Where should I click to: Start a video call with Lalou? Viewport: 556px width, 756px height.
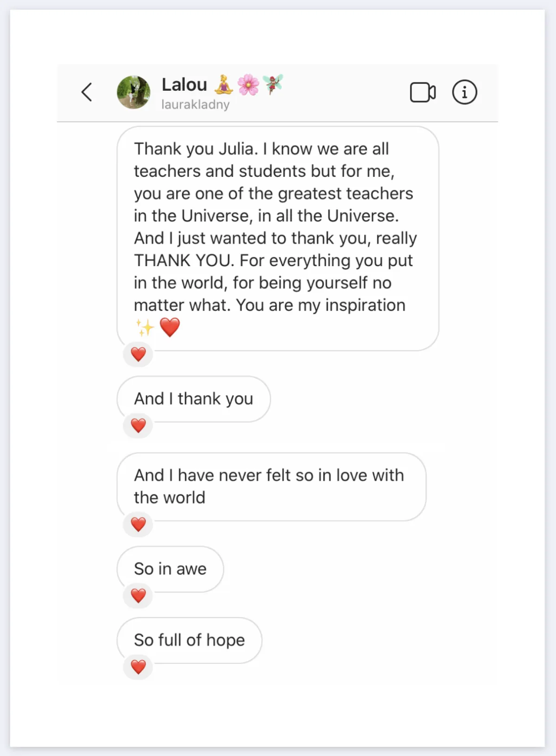(423, 92)
